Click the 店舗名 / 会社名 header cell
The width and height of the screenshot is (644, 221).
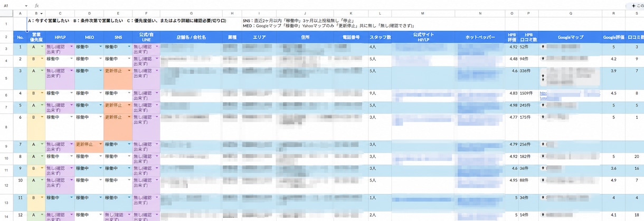click(x=191, y=37)
